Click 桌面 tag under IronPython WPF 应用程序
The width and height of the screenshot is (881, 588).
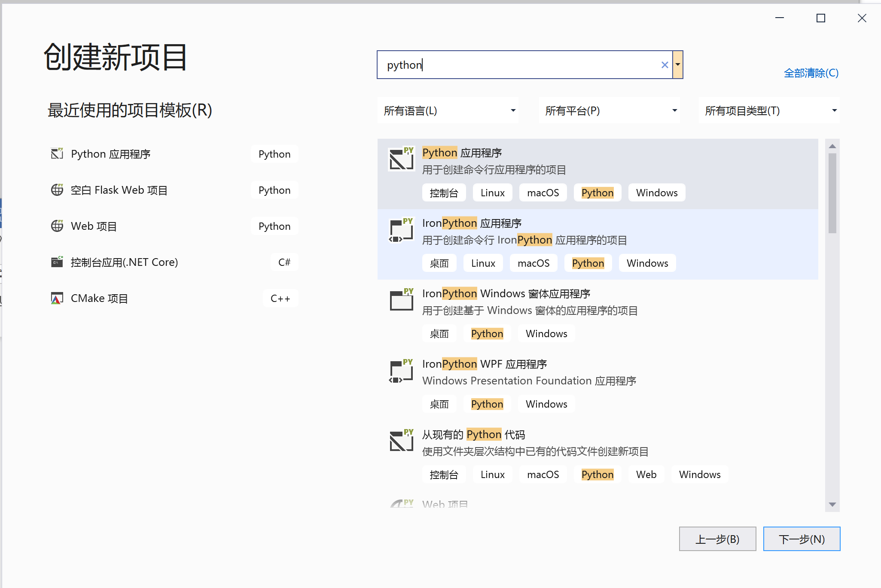click(x=439, y=404)
